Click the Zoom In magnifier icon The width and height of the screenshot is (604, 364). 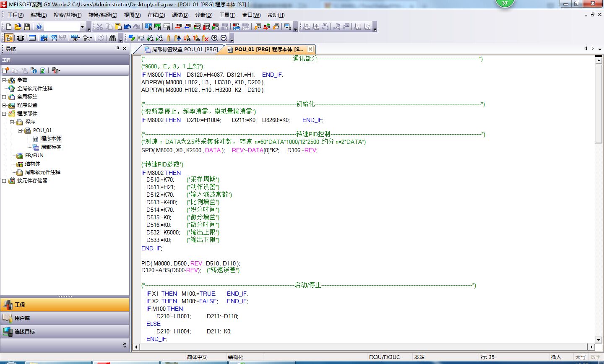215,38
